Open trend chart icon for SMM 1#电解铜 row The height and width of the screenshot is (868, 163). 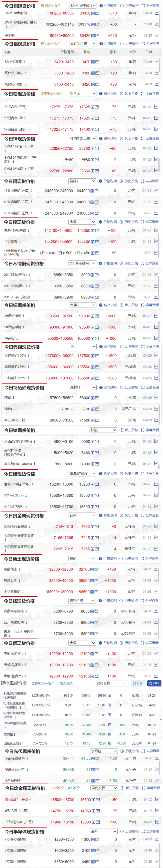click(x=157, y=13)
